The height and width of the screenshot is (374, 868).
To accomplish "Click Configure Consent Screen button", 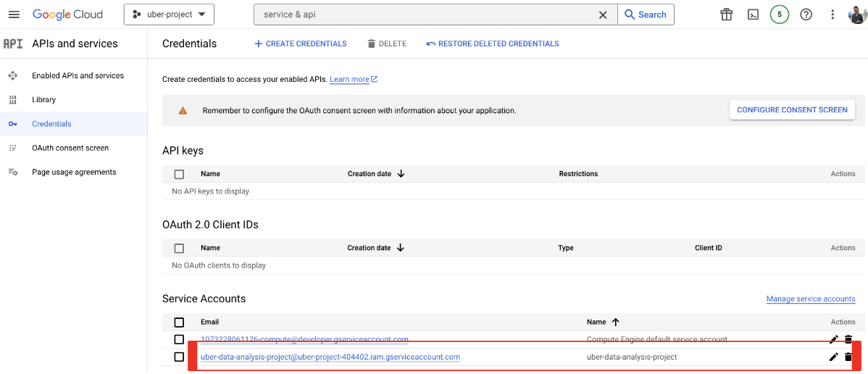I will coord(792,110).
